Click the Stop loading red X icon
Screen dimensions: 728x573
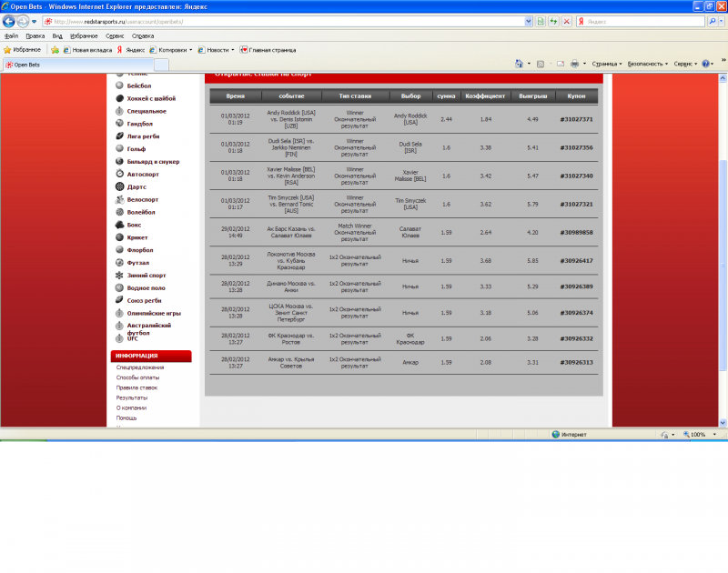tap(566, 21)
